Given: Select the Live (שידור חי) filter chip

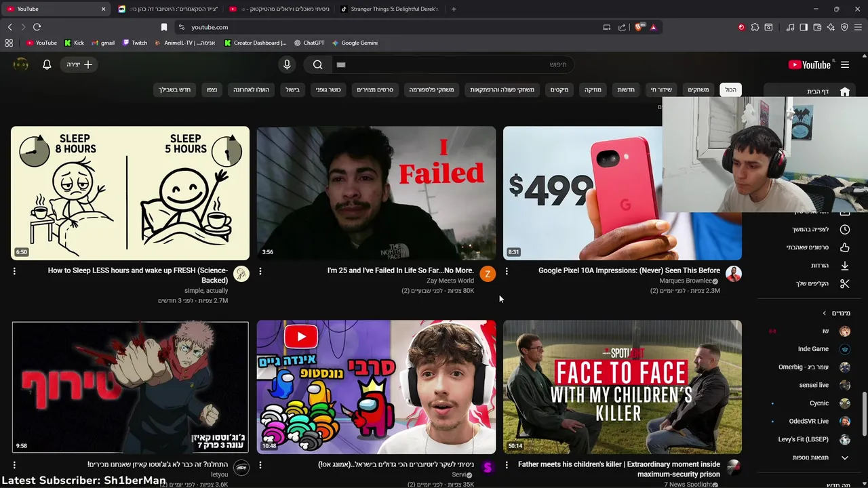Looking at the screenshot, I should pos(661,89).
